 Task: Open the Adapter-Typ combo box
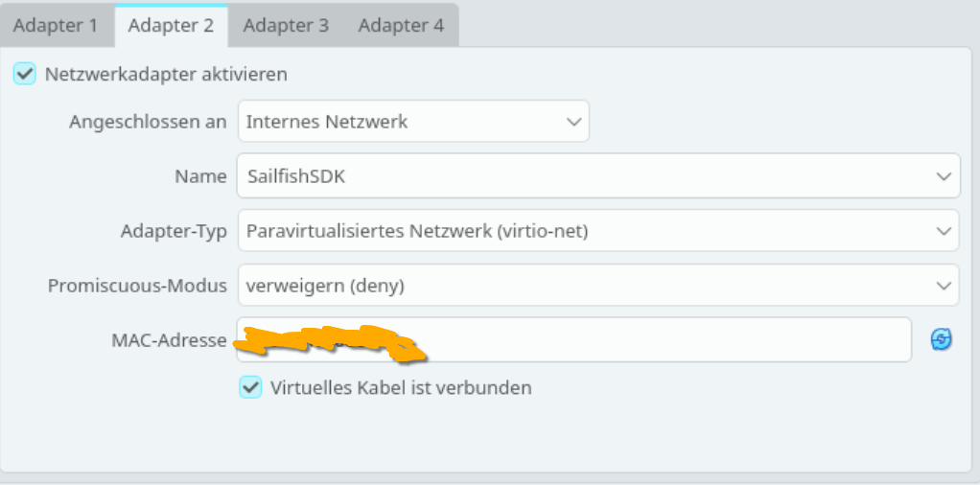pos(596,231)
